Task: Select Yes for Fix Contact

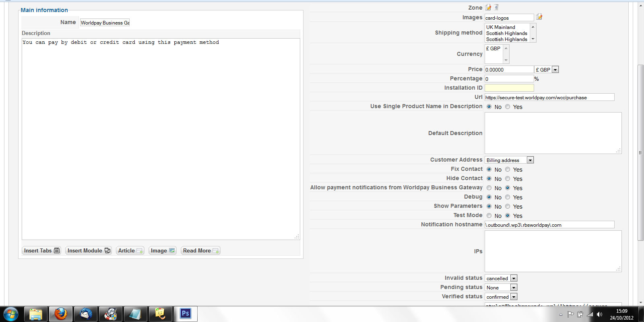Action: click(508, 169)
